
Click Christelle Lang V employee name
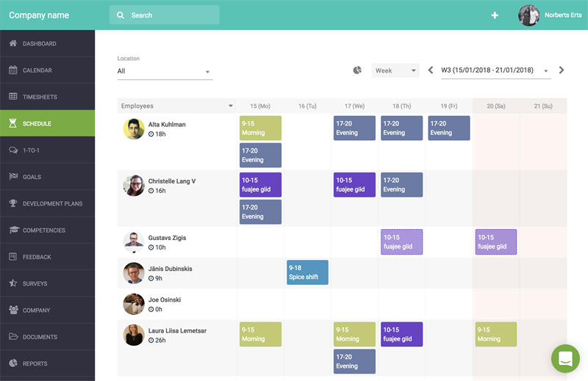click(172, 181)
